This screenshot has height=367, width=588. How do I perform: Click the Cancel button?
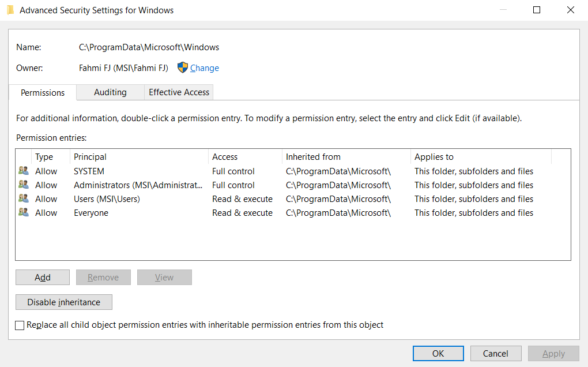[x=496, y=353]
